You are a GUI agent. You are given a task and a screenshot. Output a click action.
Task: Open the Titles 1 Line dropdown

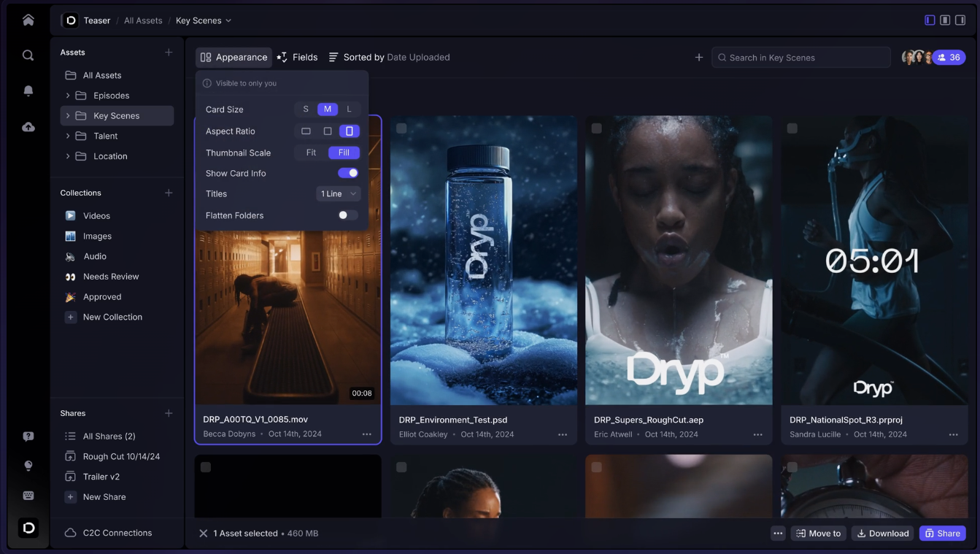(x=339, y=194)
